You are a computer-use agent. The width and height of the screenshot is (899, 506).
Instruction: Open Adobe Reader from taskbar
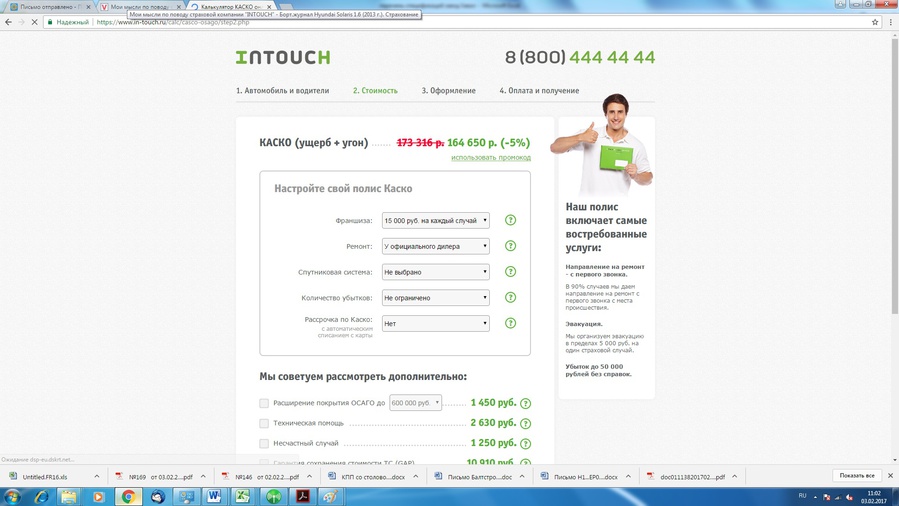[x=302, y=496]
